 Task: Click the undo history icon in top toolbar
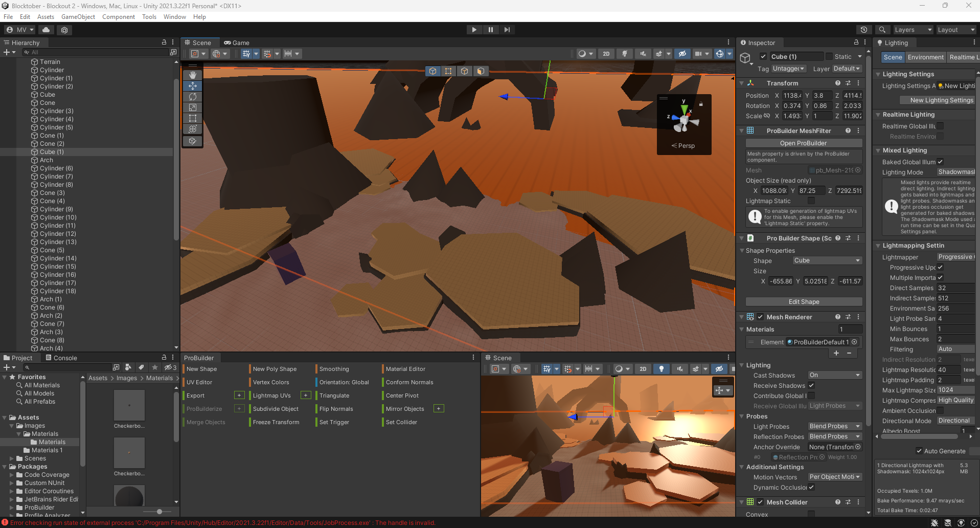click(864, 30)
